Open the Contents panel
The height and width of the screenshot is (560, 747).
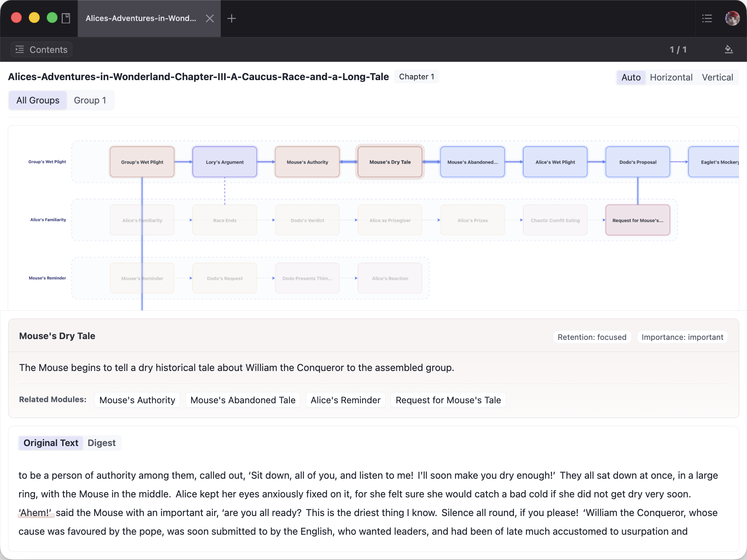(x=41, y=49)
